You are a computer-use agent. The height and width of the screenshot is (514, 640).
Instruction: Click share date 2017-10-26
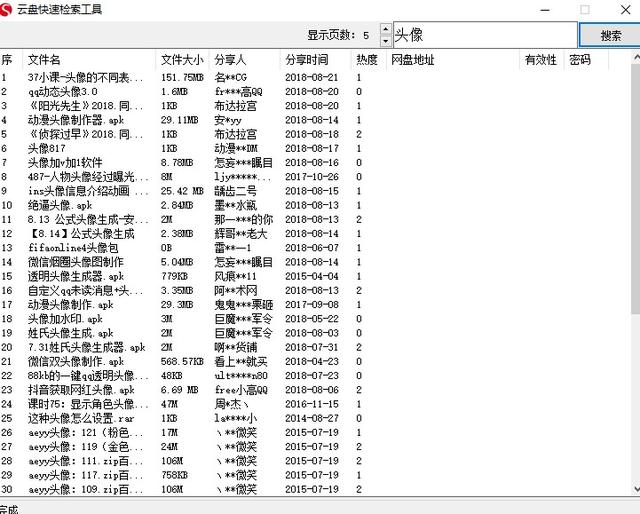(312, 177)
